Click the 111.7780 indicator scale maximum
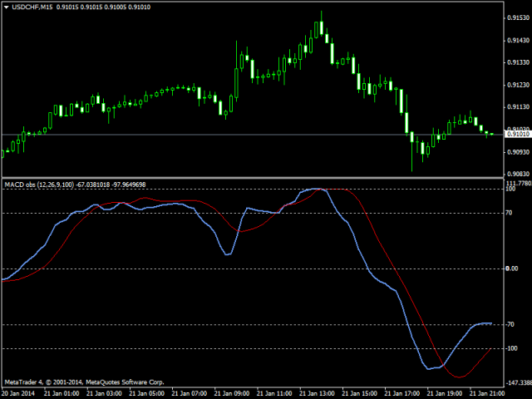This screenshot has height=399, width=532. (519, 183)
